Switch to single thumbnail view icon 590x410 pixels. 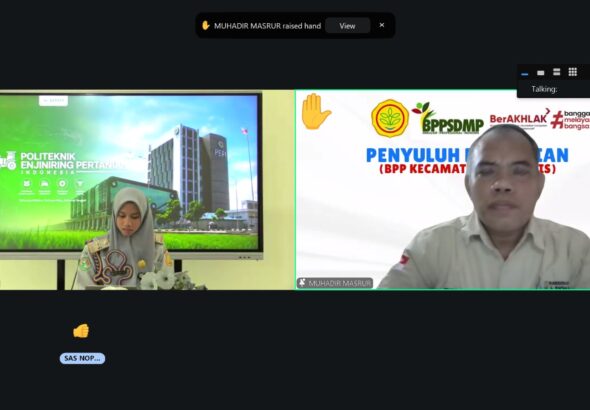[541, 73]
